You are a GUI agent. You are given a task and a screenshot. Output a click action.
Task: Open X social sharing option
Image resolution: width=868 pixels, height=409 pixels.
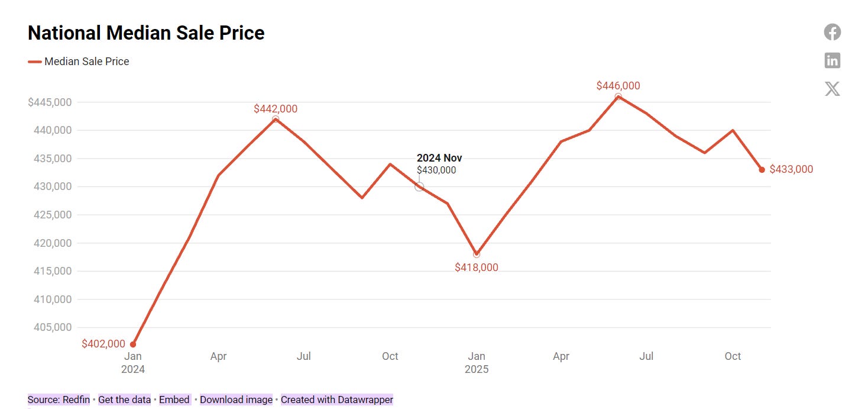(x=832, y=88)
